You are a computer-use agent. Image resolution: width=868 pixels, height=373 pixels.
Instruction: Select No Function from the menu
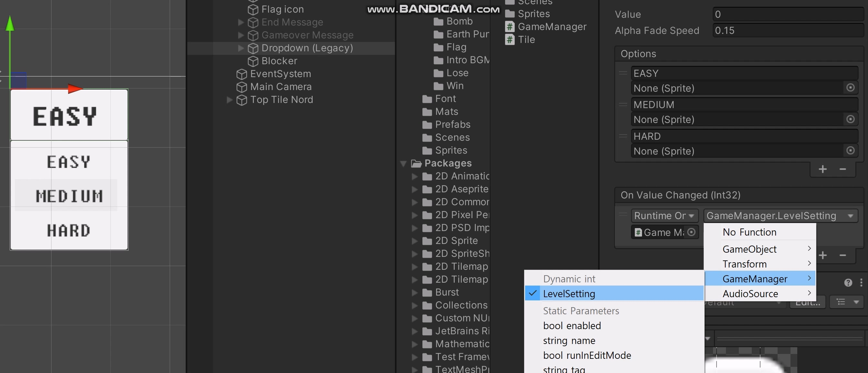point(749,232)
